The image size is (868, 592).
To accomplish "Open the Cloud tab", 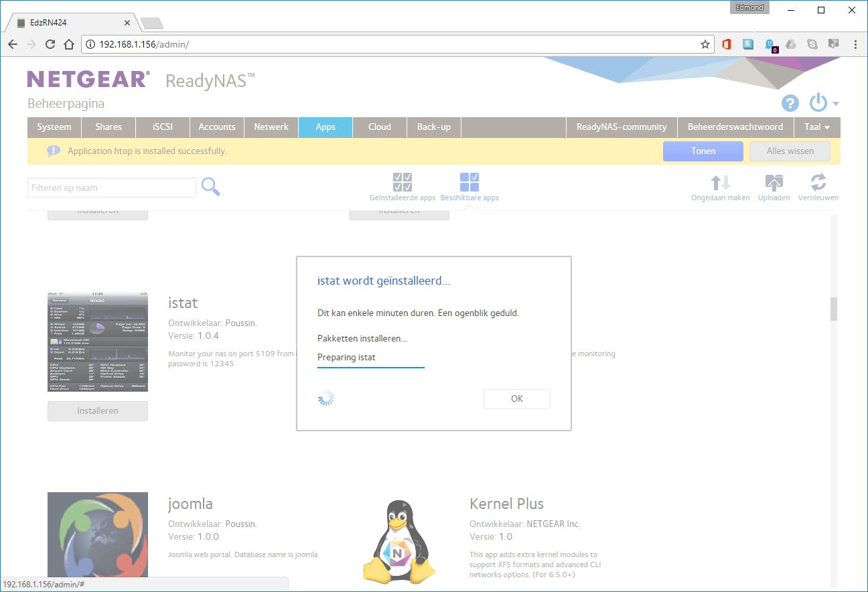I will [x=380, y=127].
